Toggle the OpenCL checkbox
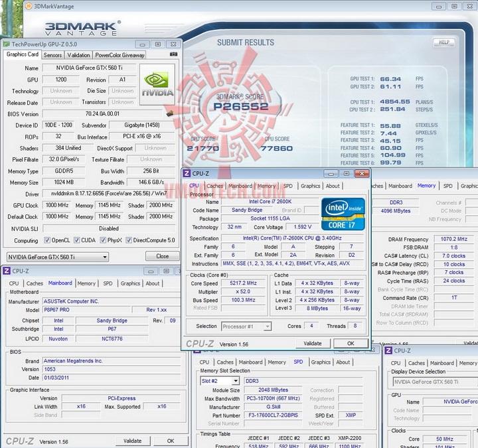478x448 pixels. coord(48,240)
